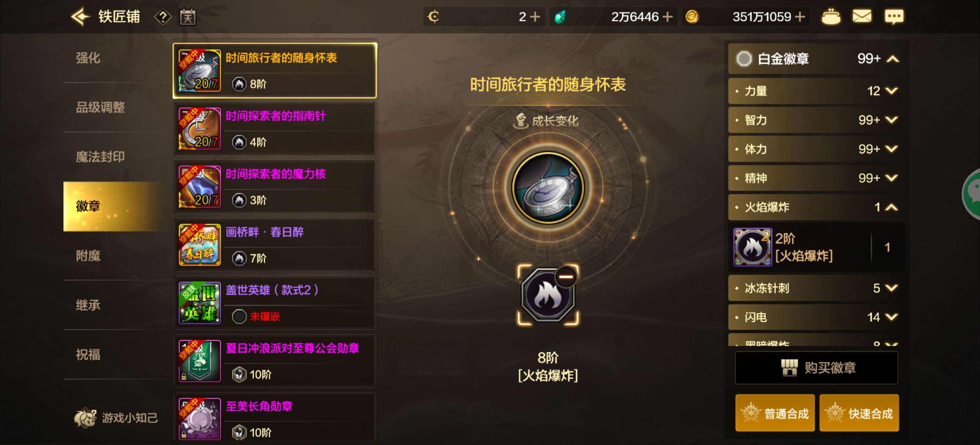Select the 2阶 火焰爆炸 emblem item

click(816, 247)
